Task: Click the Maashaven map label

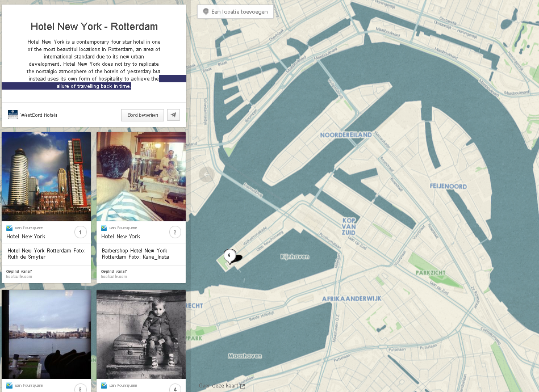Action: [x=245, y=356]
